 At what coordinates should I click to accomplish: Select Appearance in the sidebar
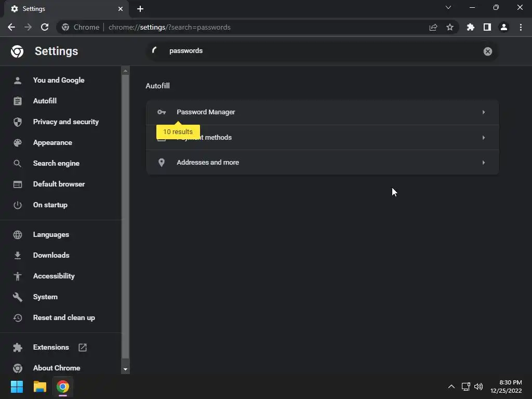(x=52, y=142)
